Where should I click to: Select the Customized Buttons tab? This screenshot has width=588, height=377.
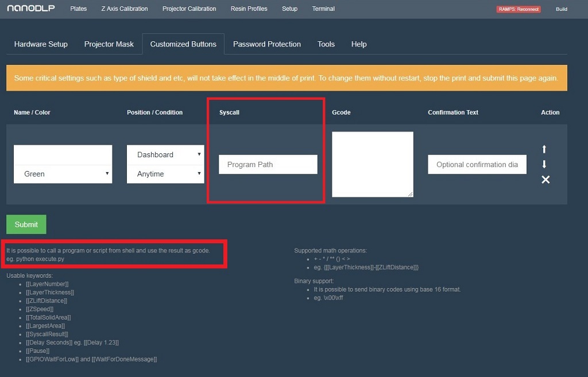[183, 44]
